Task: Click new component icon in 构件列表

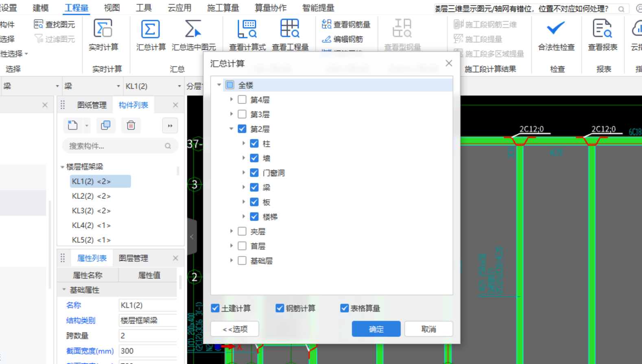Action: [73, 125]
